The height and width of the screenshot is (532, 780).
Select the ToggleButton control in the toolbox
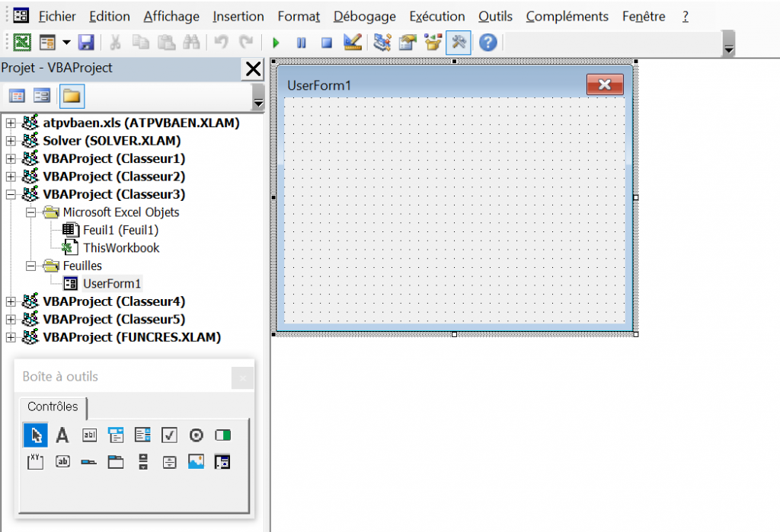[221, 435]
